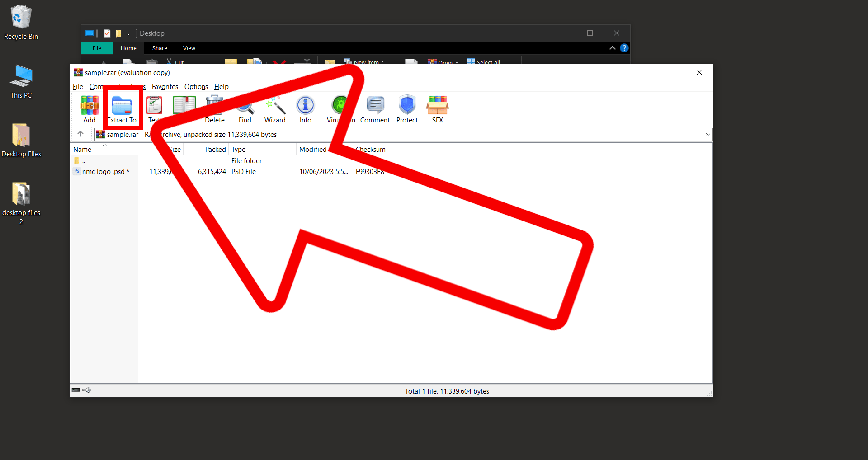Sort files by the Name column

click(82, 149)
